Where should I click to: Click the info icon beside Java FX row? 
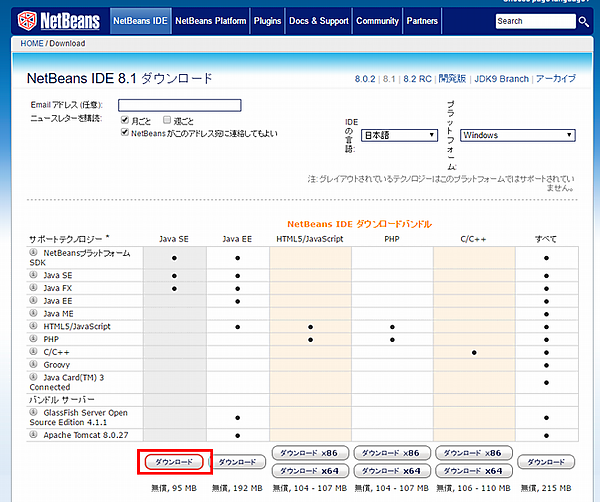(34, 287)
